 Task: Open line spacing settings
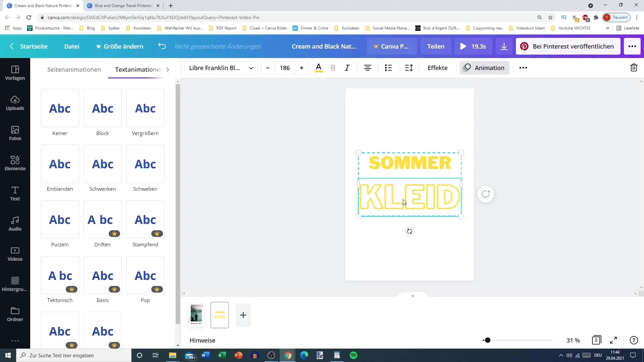click(x=409, y=68)
